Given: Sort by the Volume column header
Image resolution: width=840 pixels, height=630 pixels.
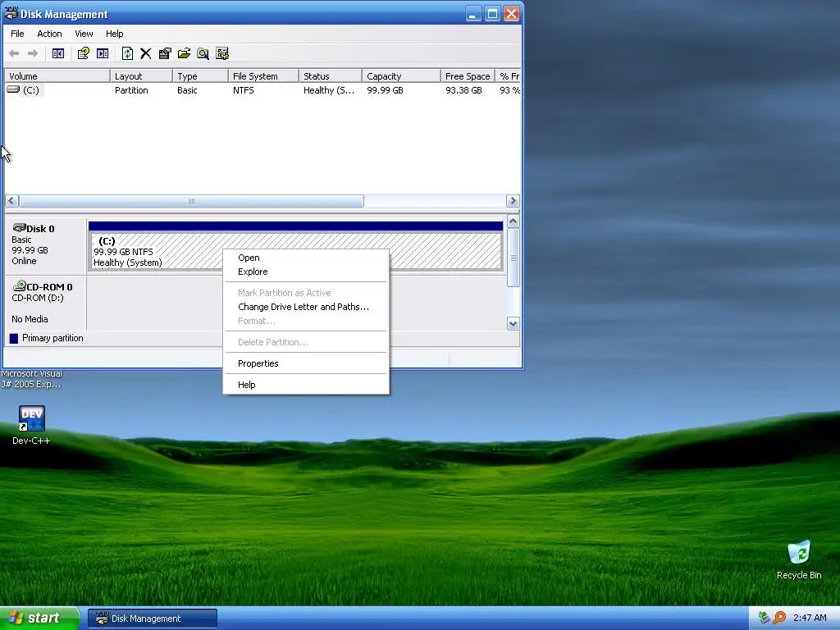Looking at the screenshot, I should (57, 76).
